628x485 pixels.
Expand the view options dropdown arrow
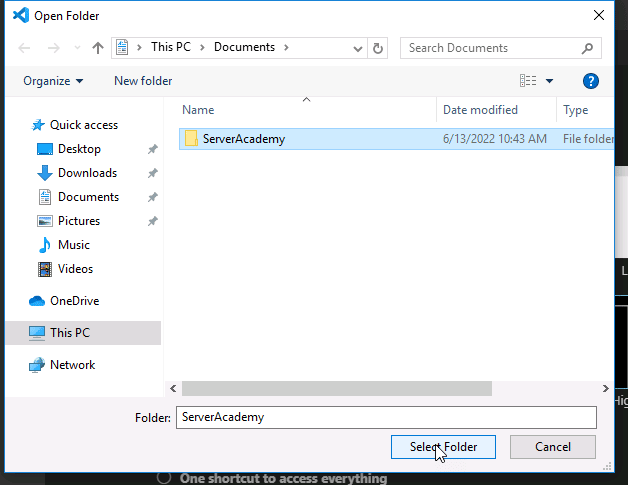point(550,81)
